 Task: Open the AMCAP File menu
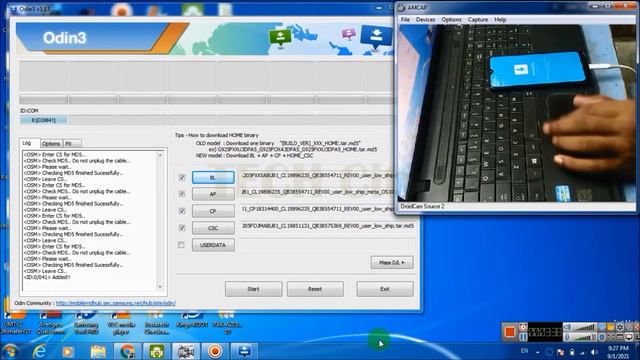(x=405, y=20)
